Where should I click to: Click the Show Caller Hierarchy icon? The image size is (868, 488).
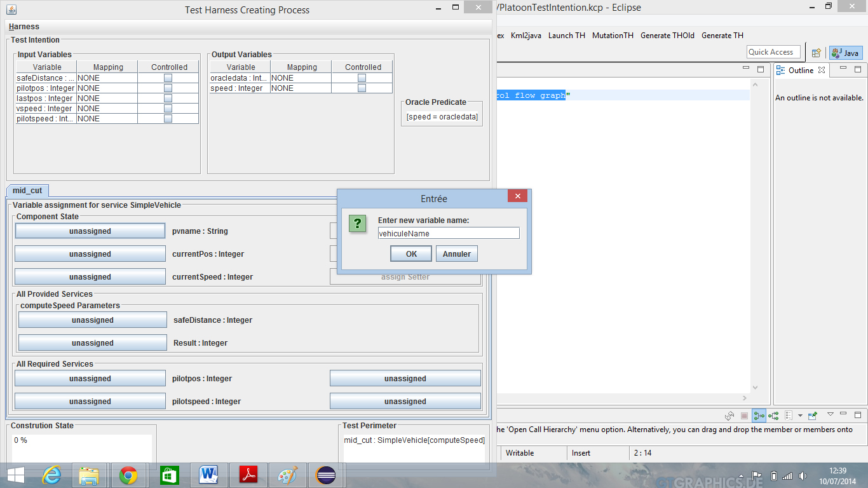759,416
